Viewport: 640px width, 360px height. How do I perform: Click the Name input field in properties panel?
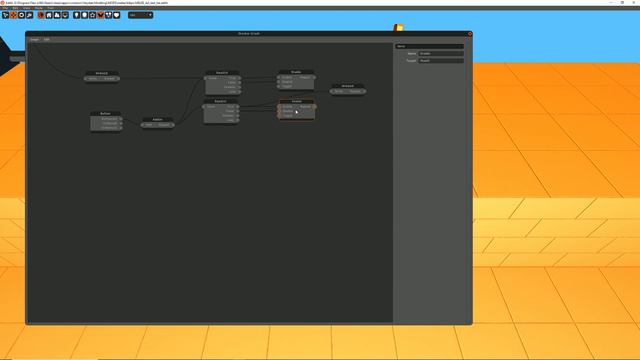coord(441,53)
